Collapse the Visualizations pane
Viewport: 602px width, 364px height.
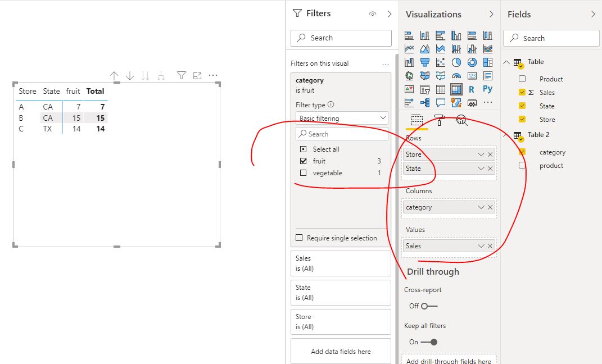[491, 14]
